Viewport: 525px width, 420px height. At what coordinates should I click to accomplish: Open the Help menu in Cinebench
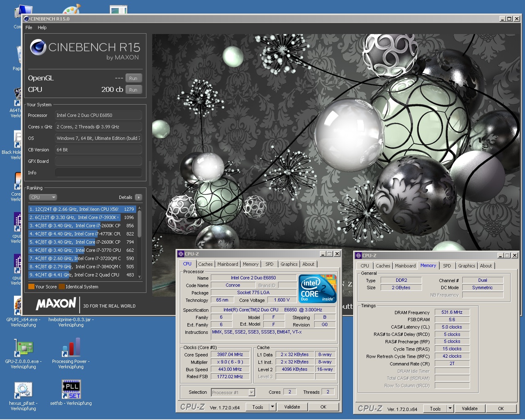(x=42, y=27)
